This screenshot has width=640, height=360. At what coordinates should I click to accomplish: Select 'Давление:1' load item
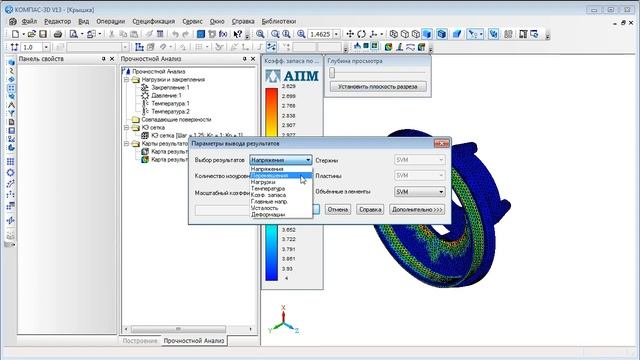point(166,96)
